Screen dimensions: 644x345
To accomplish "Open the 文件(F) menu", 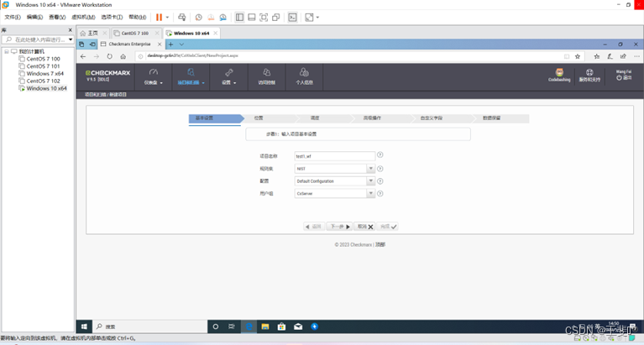I will tap(13, 18).
